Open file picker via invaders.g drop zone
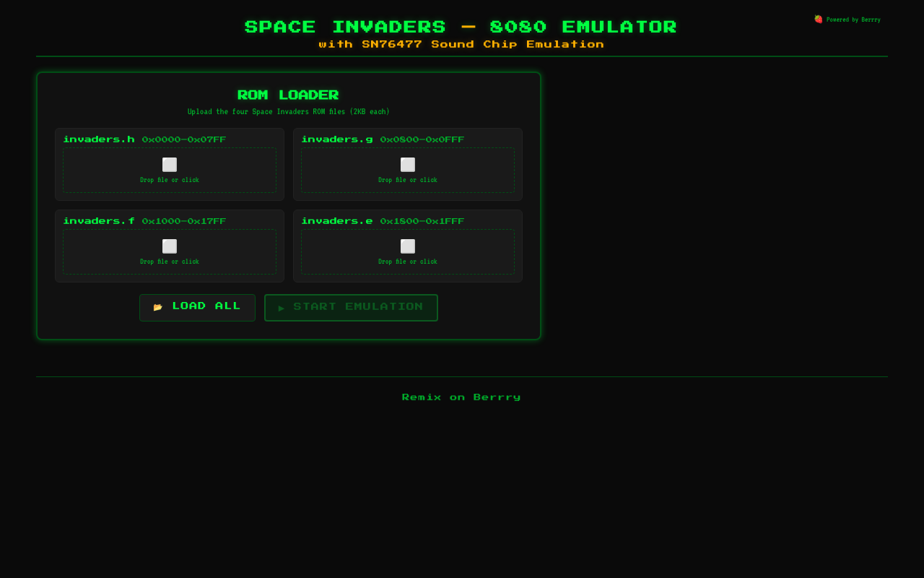924x578 pixels. click(x=407, y=180)
